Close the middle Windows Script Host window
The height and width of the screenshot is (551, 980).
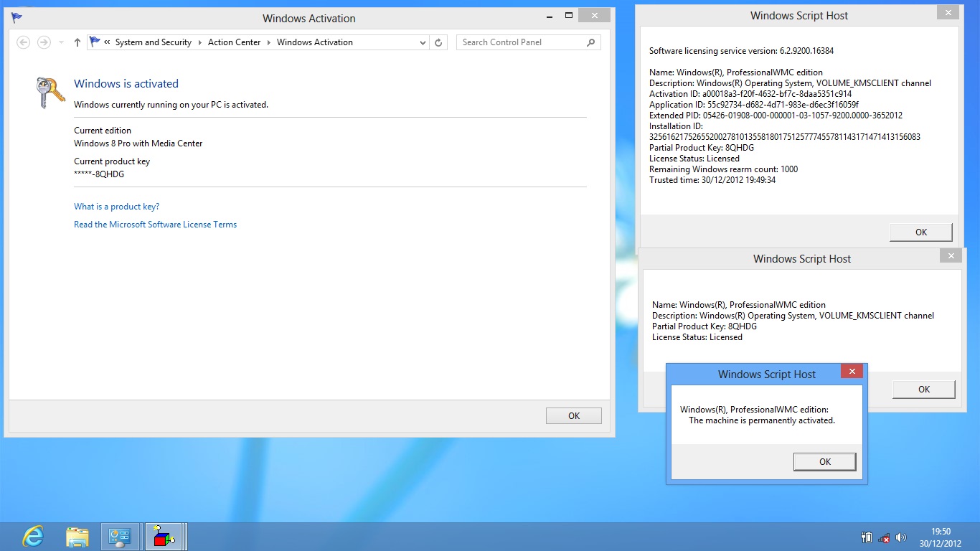(951, 255)
